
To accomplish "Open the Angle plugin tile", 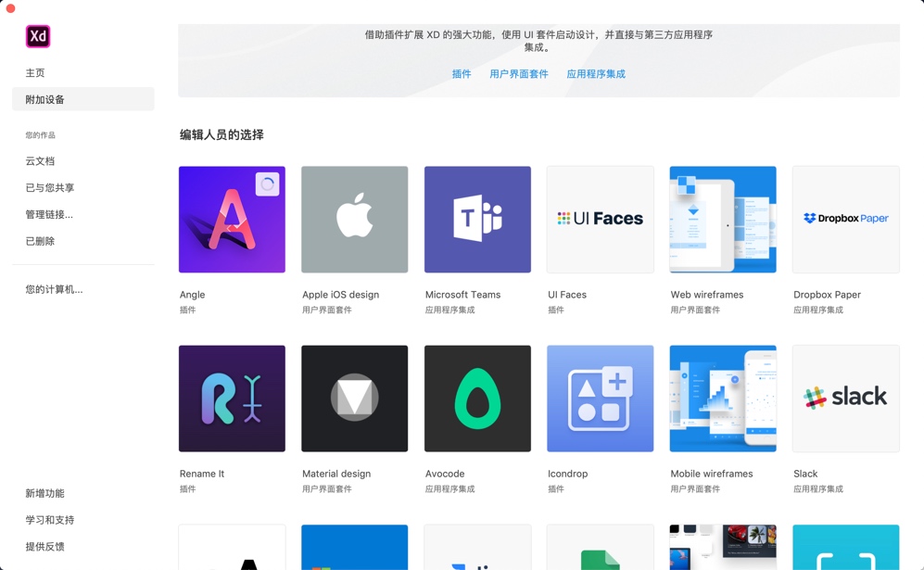I will point(232,219).
